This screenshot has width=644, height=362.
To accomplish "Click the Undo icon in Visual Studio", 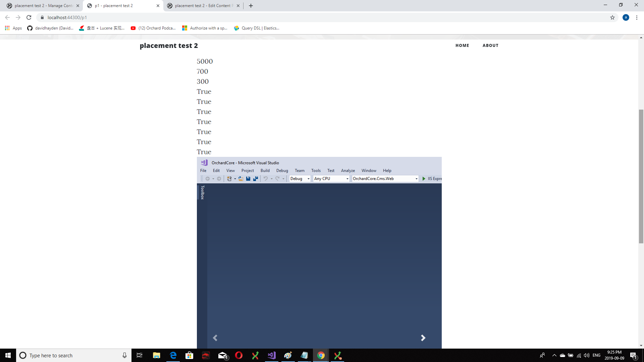I will tap(265, 179).
